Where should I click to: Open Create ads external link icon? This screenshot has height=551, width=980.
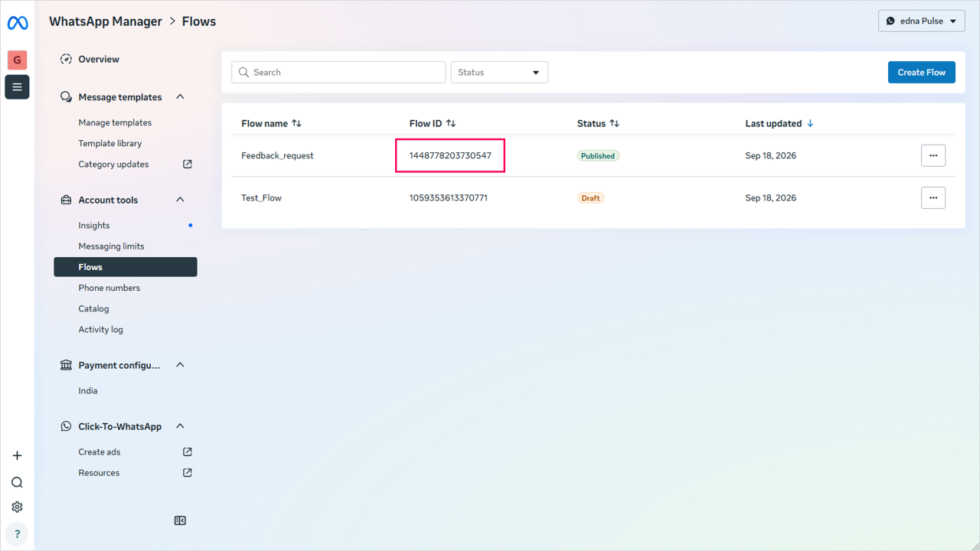[x=188, y=452]
